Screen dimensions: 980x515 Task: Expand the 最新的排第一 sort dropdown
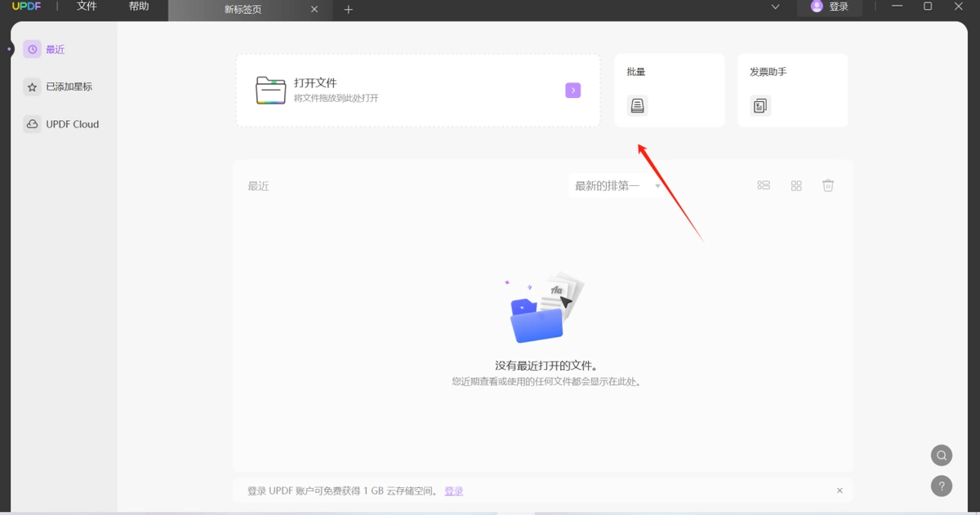[618, 186]
